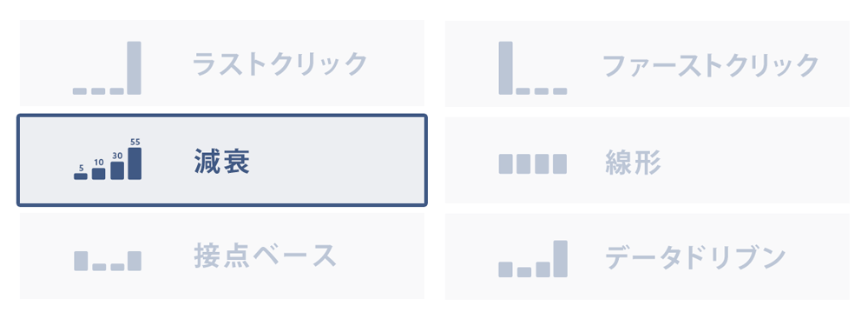Click the highlighted 減衰 model card
The height and width of the screenshot is (319, 868).
222,160
